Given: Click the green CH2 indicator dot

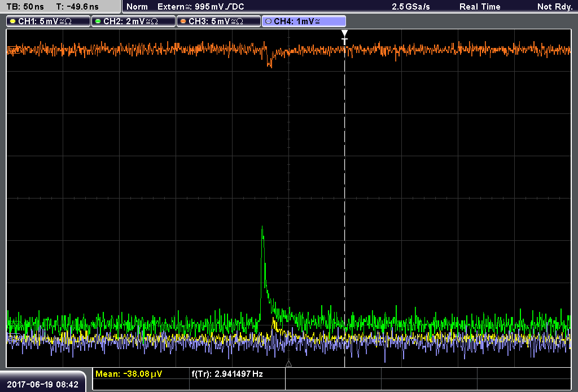Looking at the screenshot, I should 98,21.
